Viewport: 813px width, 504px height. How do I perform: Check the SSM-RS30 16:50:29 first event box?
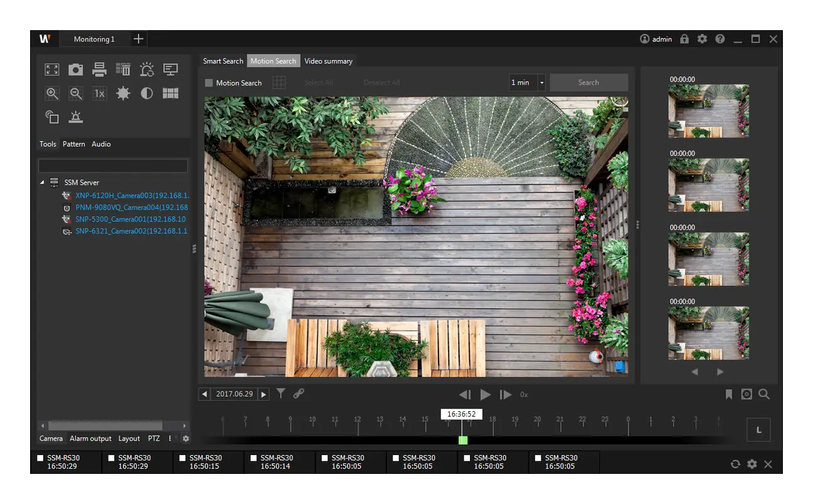[x=41, y=458]
